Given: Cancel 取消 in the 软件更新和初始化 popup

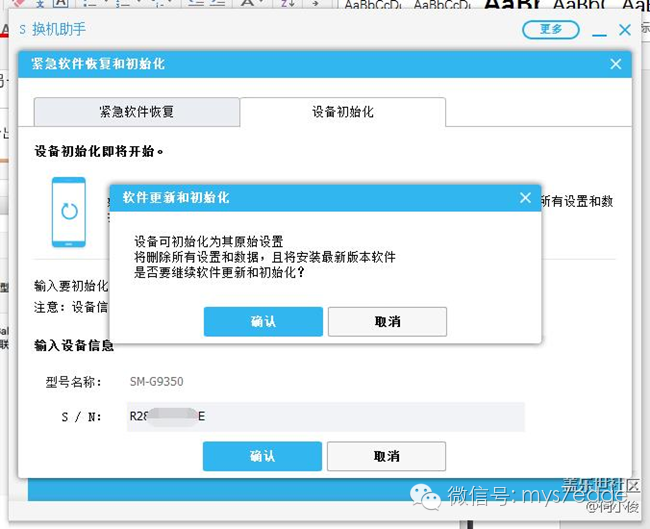Looking at the screenshot, I should point(387,321).
